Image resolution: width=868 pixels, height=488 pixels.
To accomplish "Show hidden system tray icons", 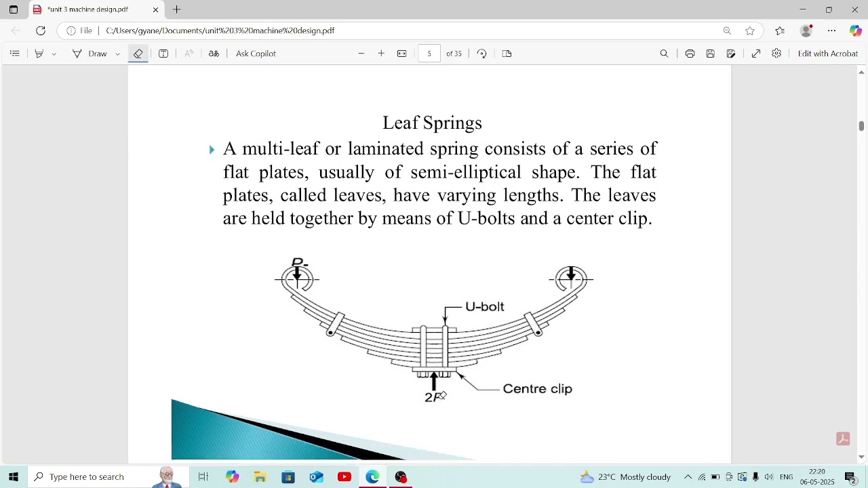I will (x=688, y=477).
